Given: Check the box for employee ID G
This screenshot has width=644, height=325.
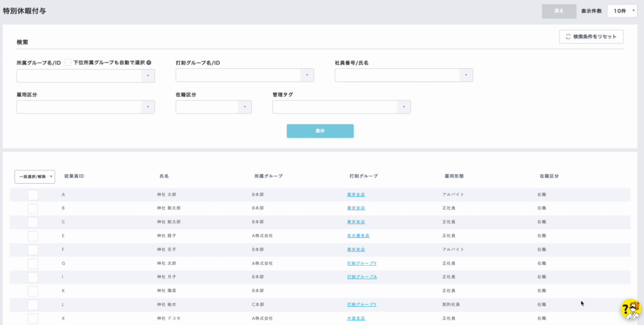Looking at the screenshot, I should point(33,264).
